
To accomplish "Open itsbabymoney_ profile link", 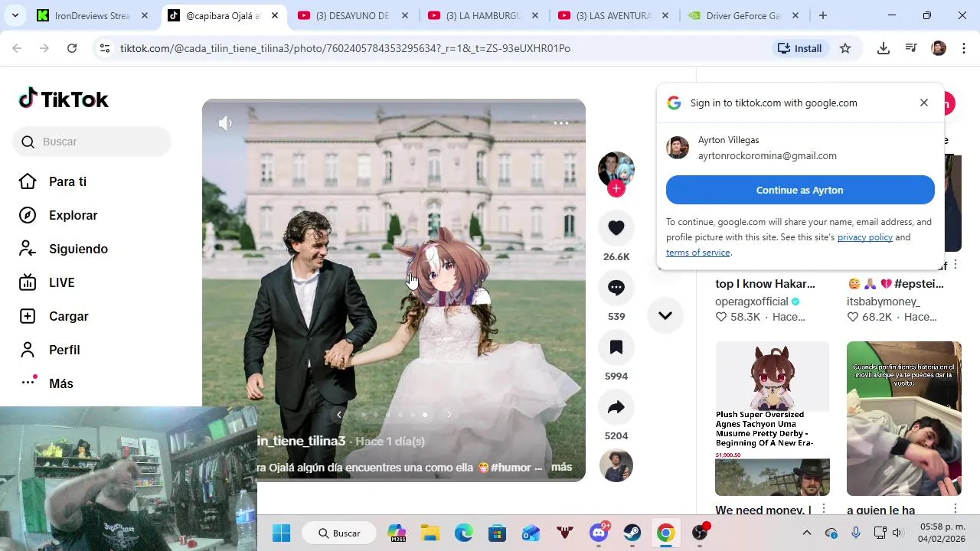I will click(884, 302).
